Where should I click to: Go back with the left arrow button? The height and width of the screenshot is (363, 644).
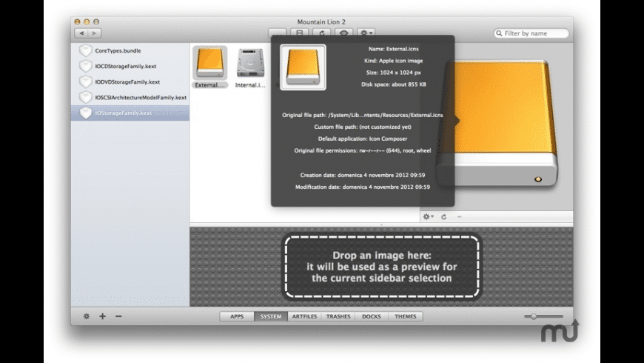coord(81,33)
